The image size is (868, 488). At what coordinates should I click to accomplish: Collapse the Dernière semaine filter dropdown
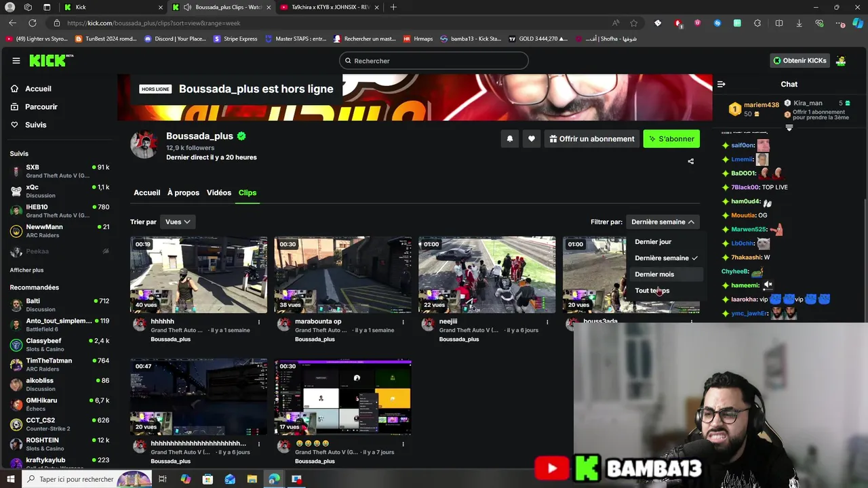663,222
